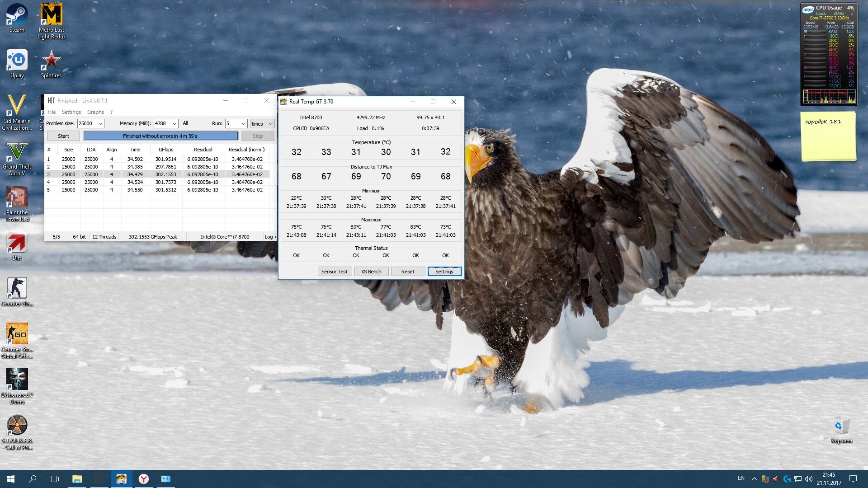Expand the Log panel in LinX

pos(270,237)
